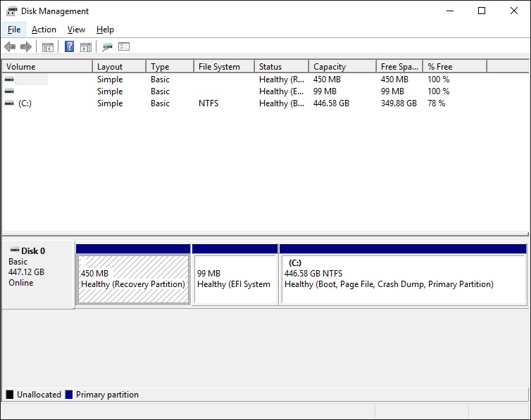Sort volumes by the Capacity column header
The image size is (531, 420).
point(342,67)
